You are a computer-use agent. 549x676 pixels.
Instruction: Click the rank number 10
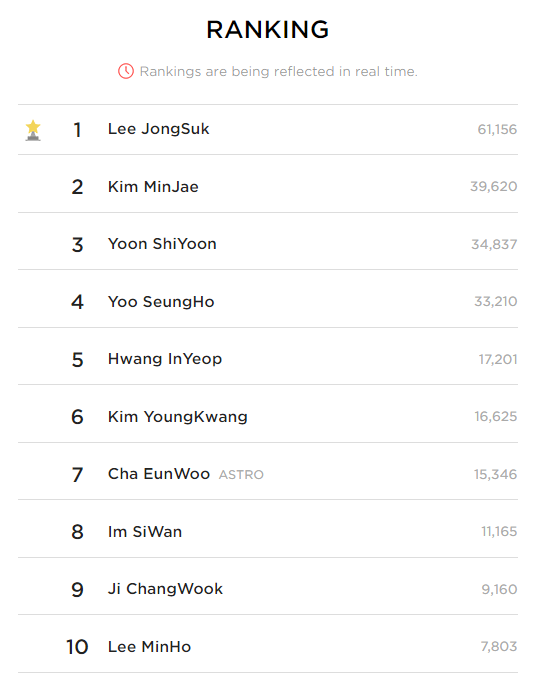tap(77, 647)
